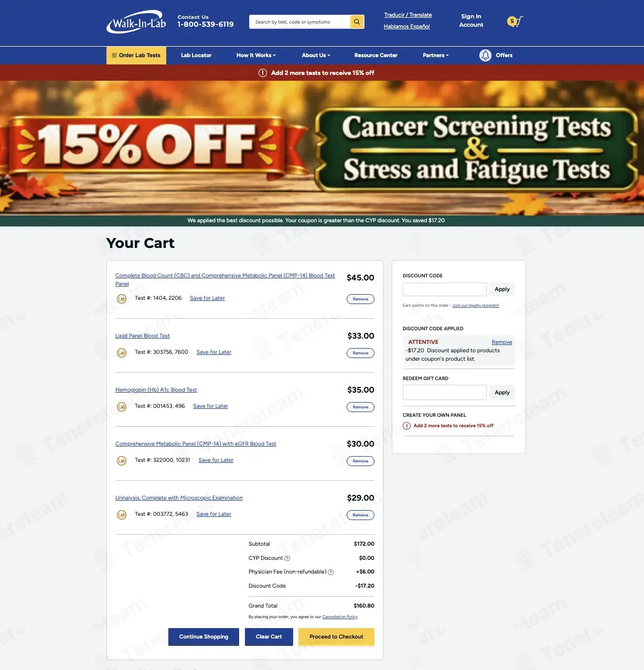Open the Lipid Panel Blood Test link

[x=143, y=336]
